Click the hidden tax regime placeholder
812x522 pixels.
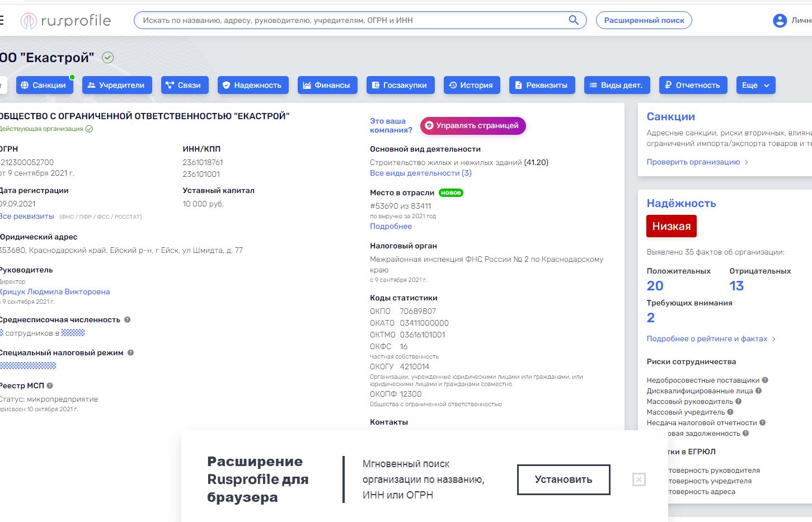(x=28, y=365)
